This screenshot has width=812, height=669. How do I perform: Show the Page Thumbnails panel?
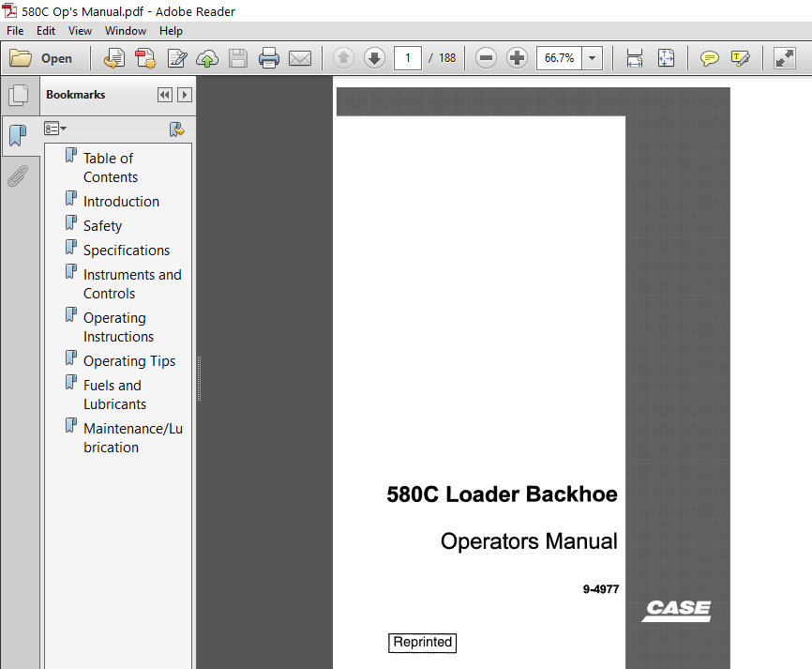[x=19, y=95]
